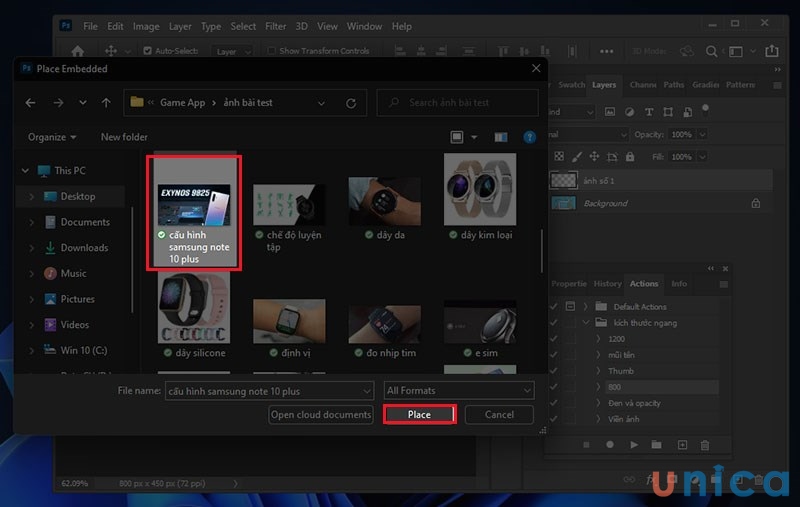800x507 pixels.
Task: Go up one folder level
Action: tap(107, 103)
